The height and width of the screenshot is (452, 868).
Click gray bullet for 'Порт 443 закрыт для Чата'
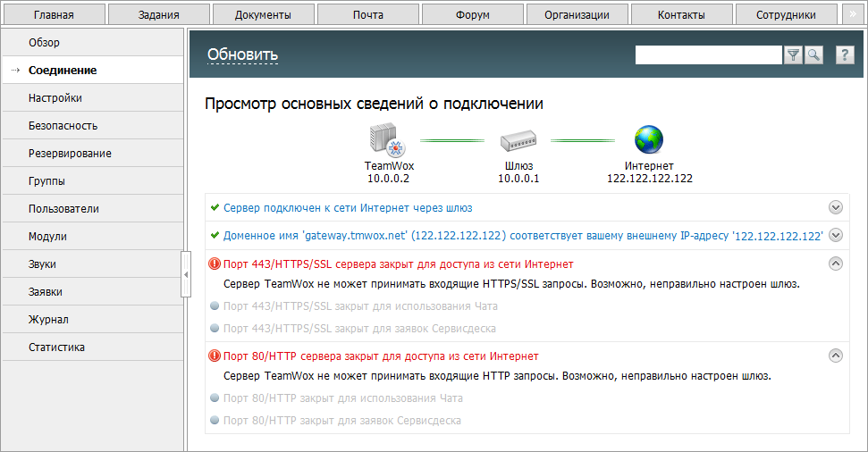point(215,306)
